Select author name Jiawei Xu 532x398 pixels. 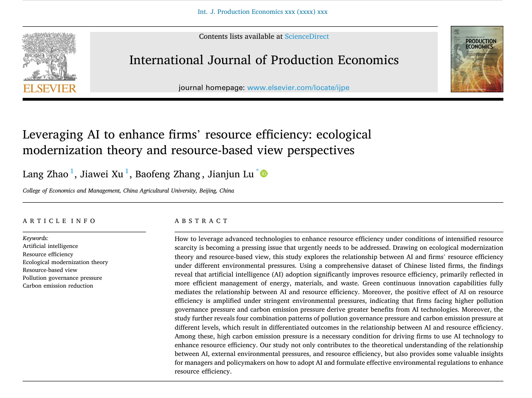pyautogui.click(x=102, y=175)
